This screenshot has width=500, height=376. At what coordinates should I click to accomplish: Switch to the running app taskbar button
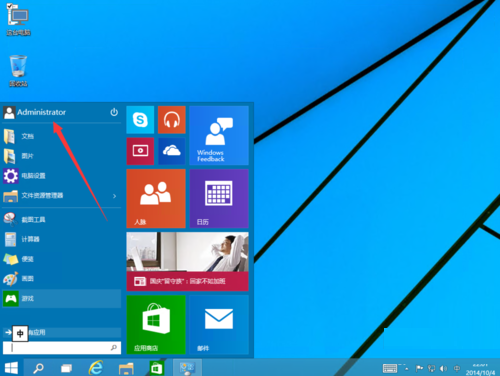(x=187, y=368)
